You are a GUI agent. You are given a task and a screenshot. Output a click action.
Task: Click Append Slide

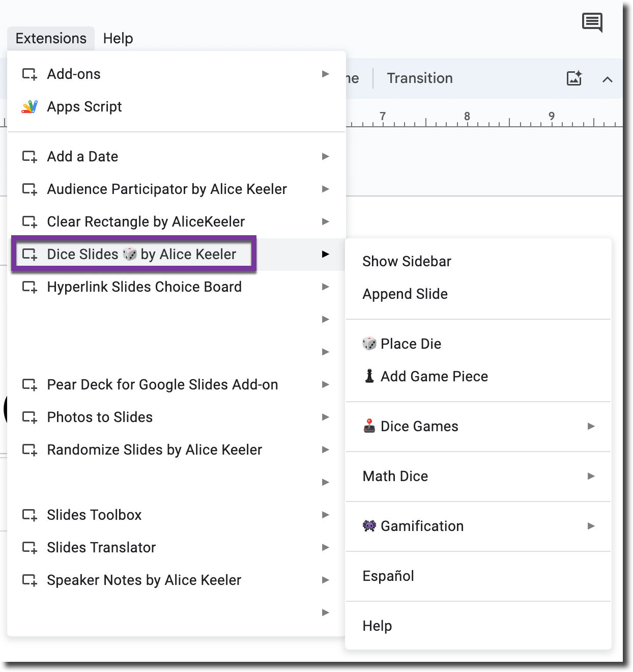(405, 294)
